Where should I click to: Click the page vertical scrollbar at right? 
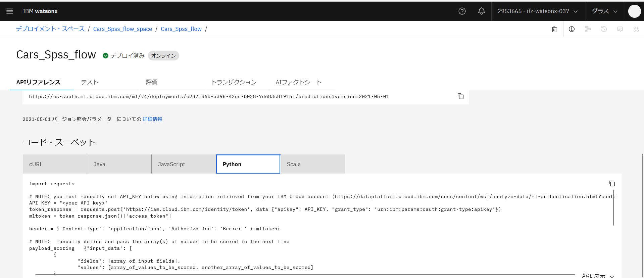642,215
